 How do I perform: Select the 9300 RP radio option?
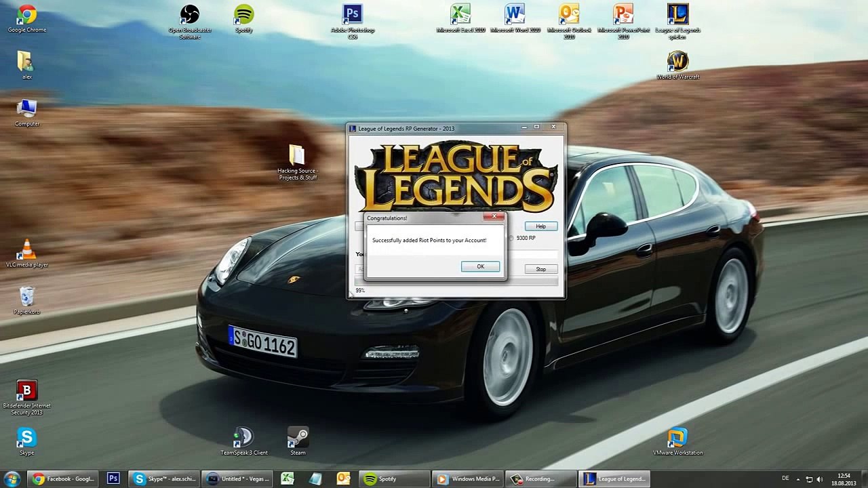(x=522, y=238)
